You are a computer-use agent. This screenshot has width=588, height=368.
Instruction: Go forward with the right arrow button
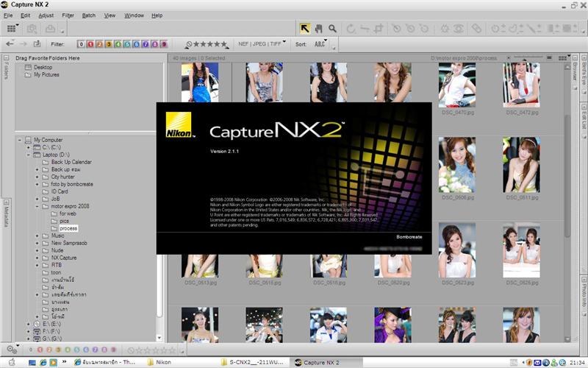[24, 43]
